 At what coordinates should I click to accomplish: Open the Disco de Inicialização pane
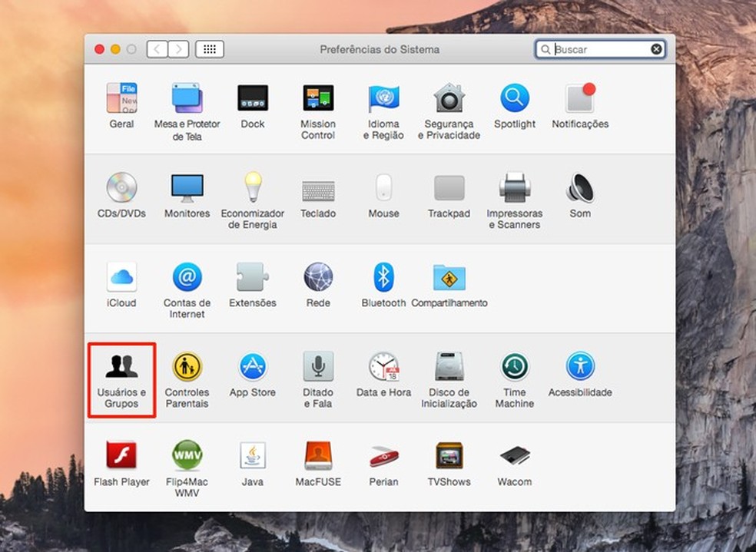(x=449, y=367)
